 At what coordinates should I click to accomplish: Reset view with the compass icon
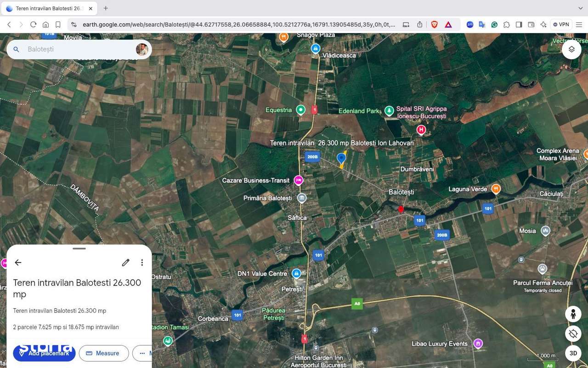pyautogui.click(x=573, y=333)
